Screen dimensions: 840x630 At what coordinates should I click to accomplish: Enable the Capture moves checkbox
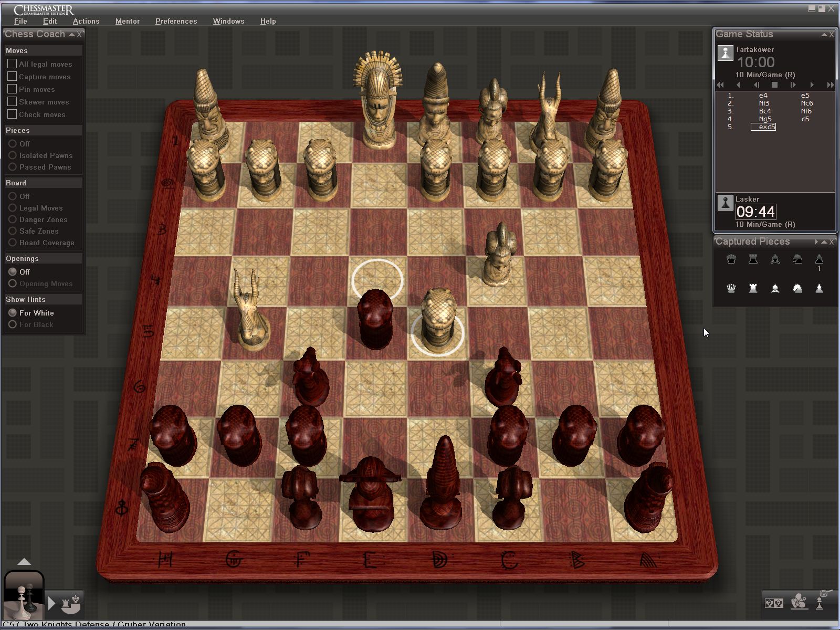[x=12, y=76]
